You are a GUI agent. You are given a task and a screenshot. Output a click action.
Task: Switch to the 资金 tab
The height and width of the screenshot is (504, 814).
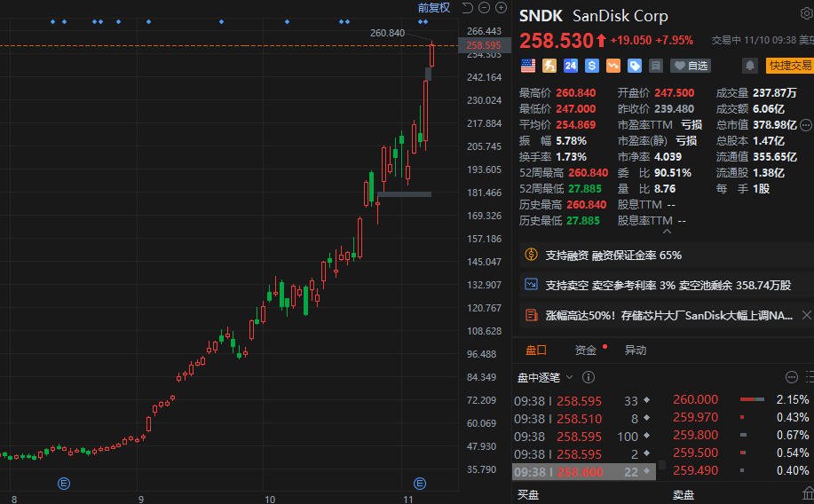(586, 350)
